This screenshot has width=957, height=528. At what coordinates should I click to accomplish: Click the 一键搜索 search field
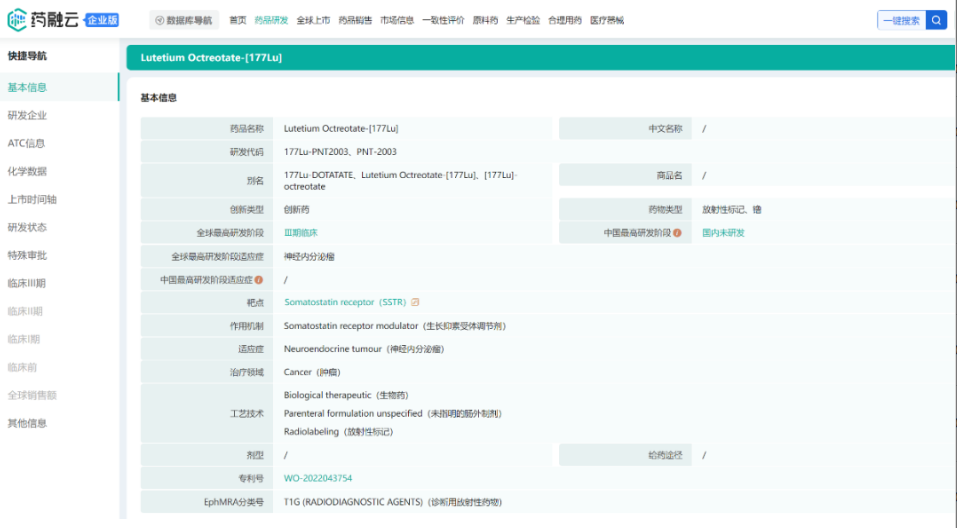901,20
